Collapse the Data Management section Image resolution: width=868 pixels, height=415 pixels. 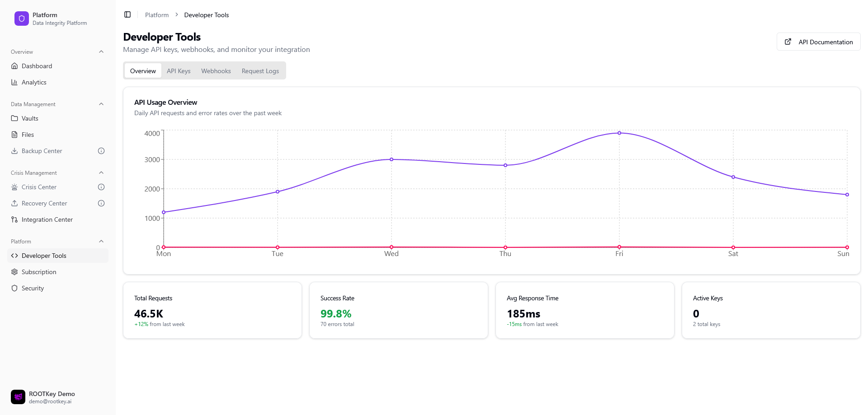pyautogui.click(x=101, y=104)
